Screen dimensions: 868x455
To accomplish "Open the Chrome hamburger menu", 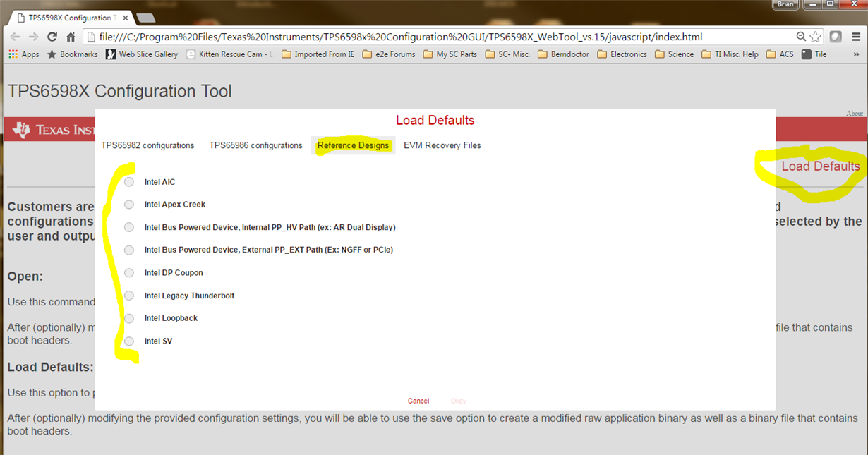I will point(855,37).
